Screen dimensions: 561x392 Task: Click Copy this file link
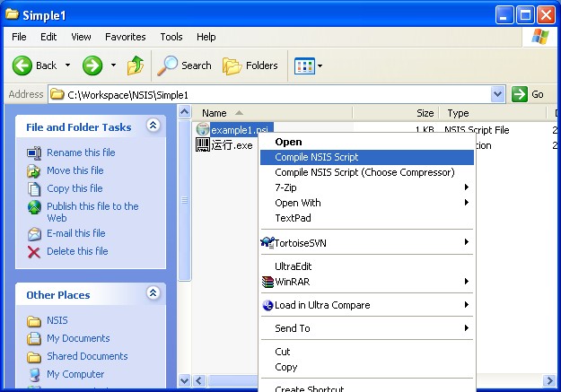[75, 188]
